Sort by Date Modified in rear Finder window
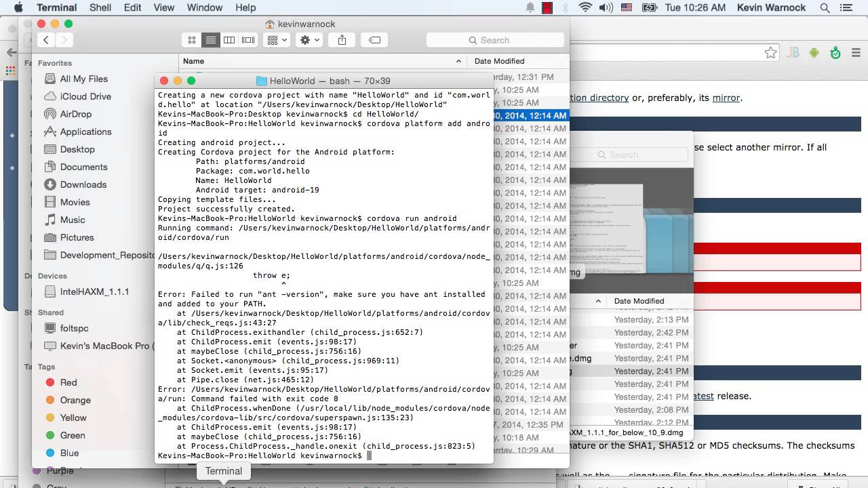Screen dimensions: 868x488 tap(639, 301)
